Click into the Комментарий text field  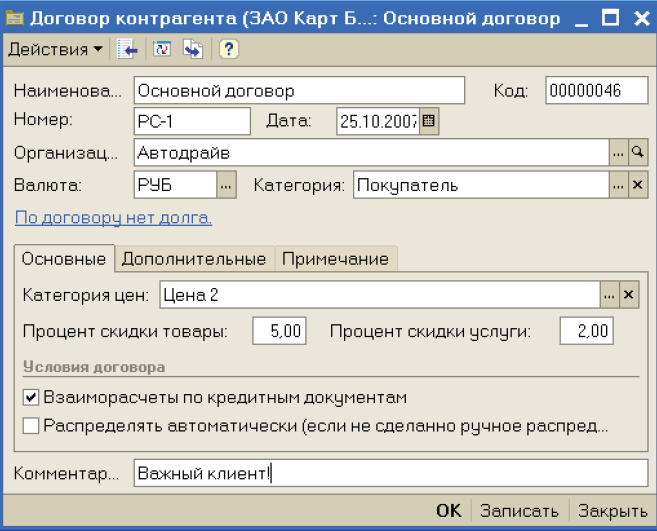[x=390, y=473]
